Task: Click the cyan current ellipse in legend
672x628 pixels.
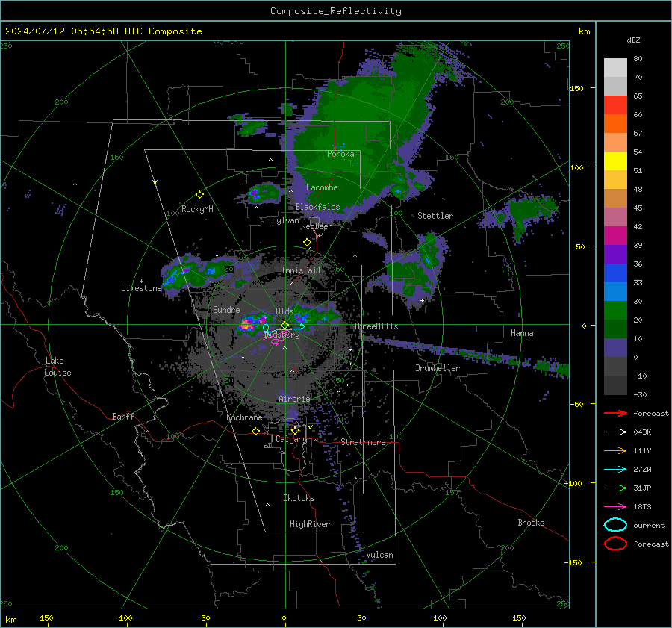Action: click(x=615, y=525)
